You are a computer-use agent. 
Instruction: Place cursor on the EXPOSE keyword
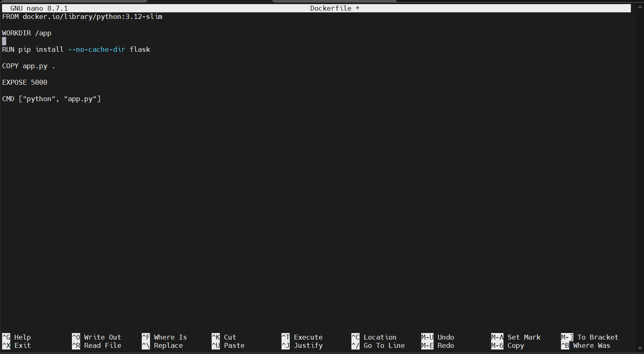point(14,82)
